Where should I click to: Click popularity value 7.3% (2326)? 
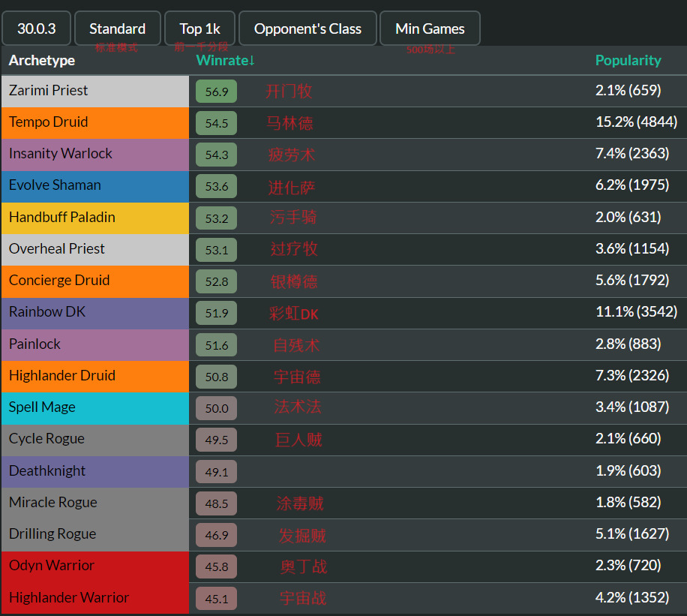631,375
